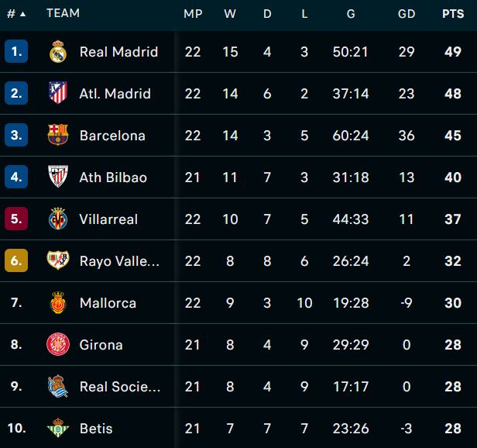The height and width of the screenshot is (448, 477).
Task: Click the gold rank 6 badge
Action: (16, 260)
